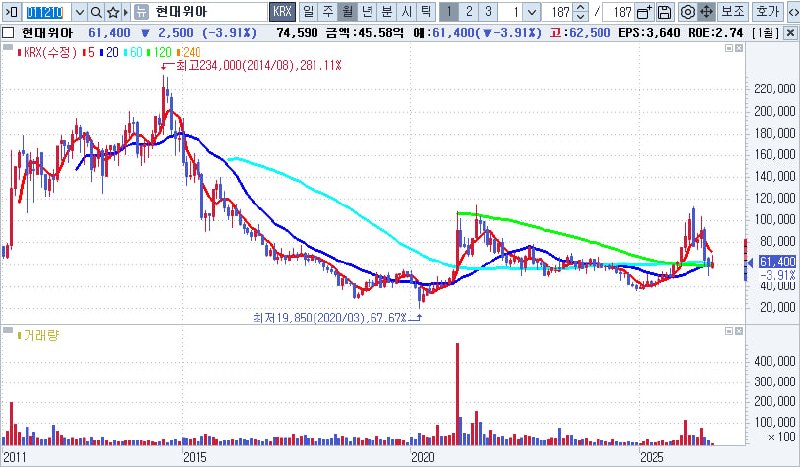Click price chart panel close icon
Viewport: 800px width, 467px height.
click(x=739, y=48)
